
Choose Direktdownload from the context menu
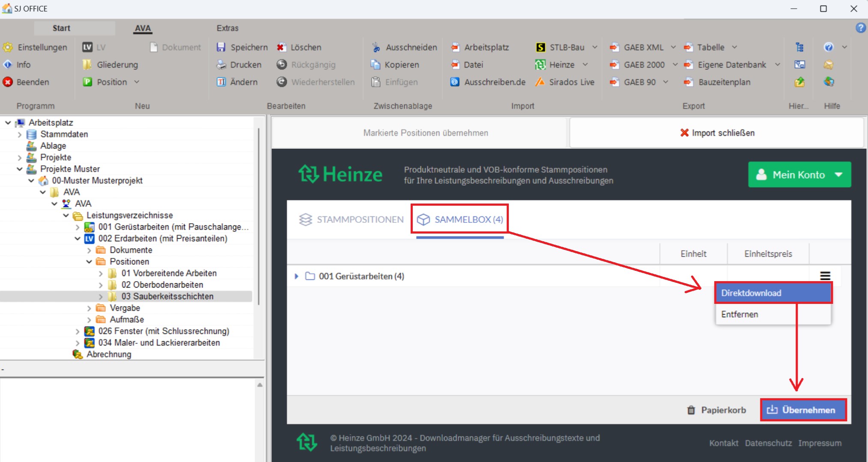[x=773, y=293]
